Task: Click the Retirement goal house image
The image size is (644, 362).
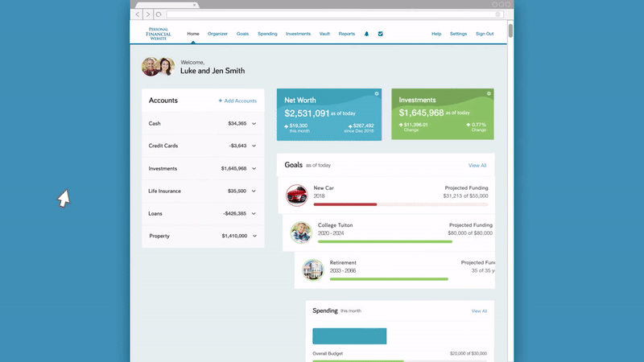Action: (313, 269)
